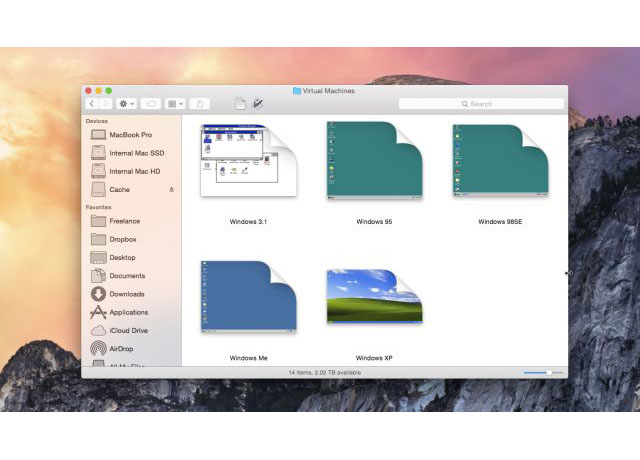Click the Windows 98SE file name label
The height and width of the screenshot is (460, 640).
tap(500, 222)
